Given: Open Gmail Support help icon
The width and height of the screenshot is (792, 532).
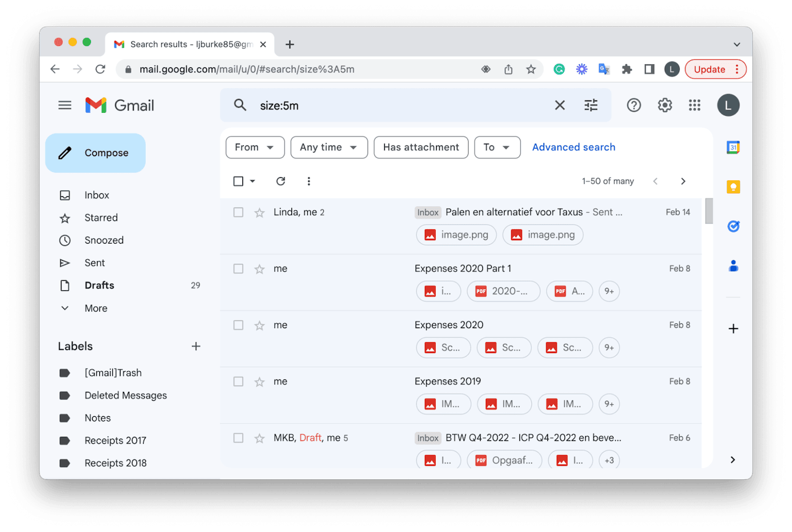Looking at the screenshot, I should tap(634, 105).
